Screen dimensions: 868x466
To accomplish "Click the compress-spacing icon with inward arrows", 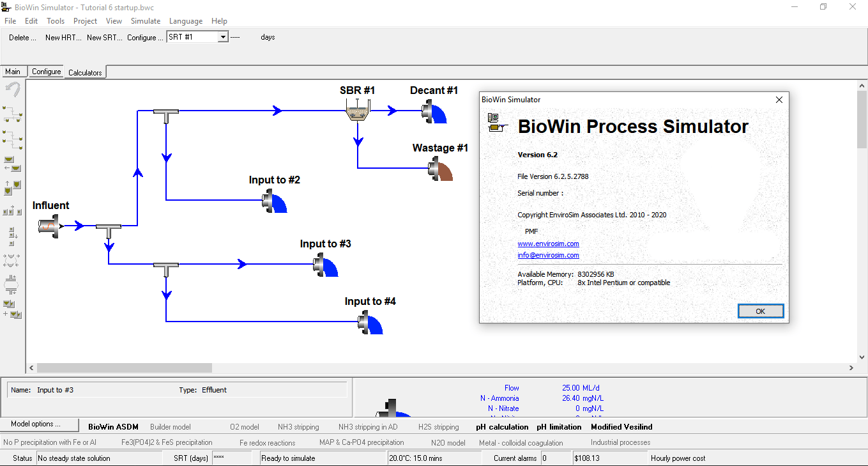I will point(13,284).
